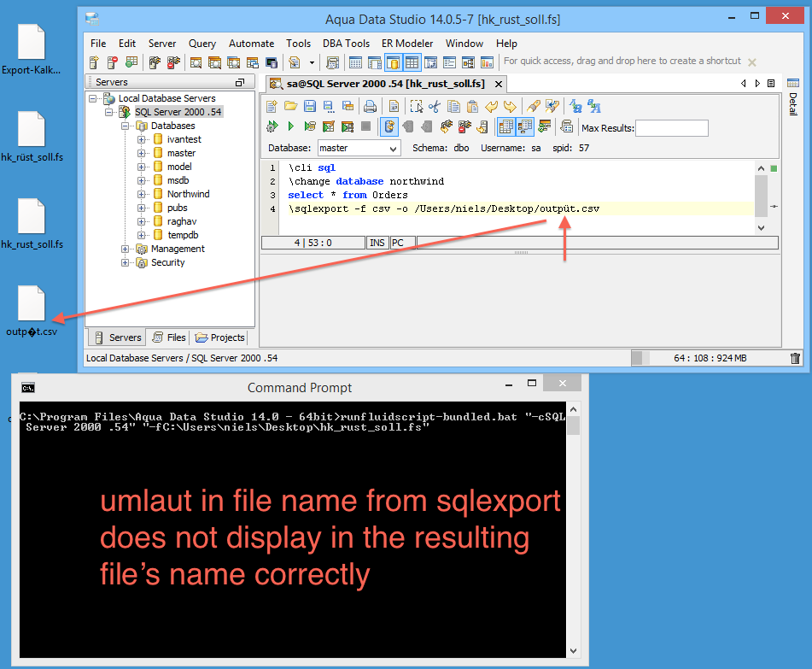Image resolution: width=812 pixels, height=669 pixels.
Task: Collapse the Local Database Servers node
Action: tap(93, 98)
